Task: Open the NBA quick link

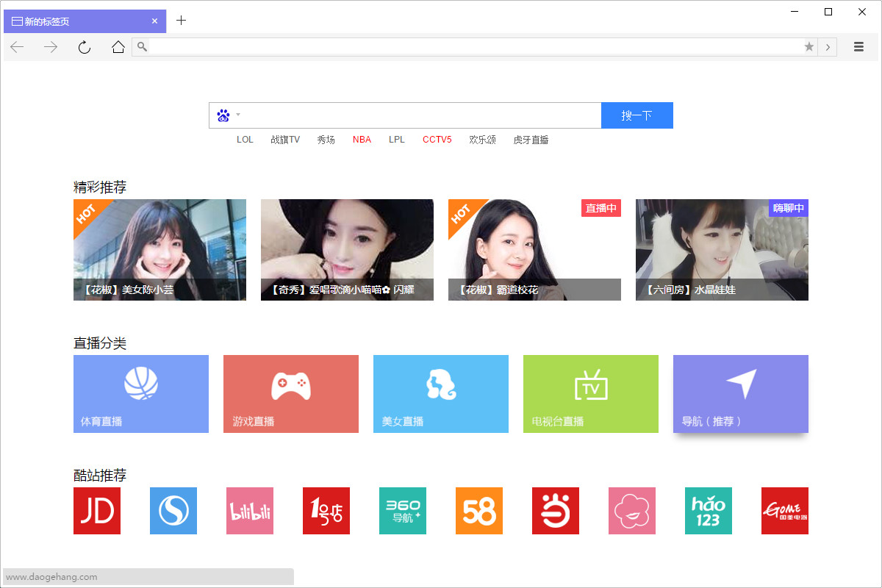Action: click(x=362, y=140)
